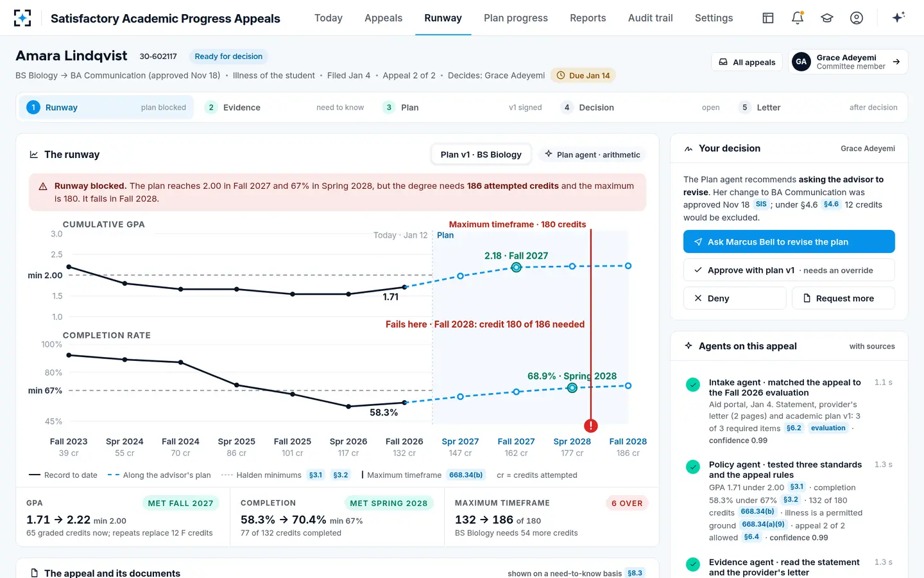
Task: Go to step 2 Evidence
Action: click(x=284, y=107)
